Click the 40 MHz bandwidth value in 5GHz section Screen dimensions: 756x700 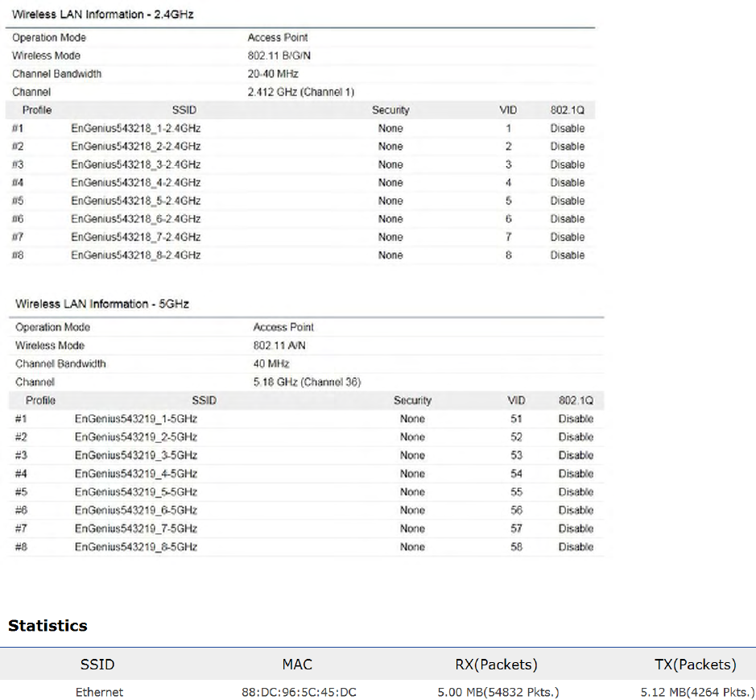tap(271, 364)
